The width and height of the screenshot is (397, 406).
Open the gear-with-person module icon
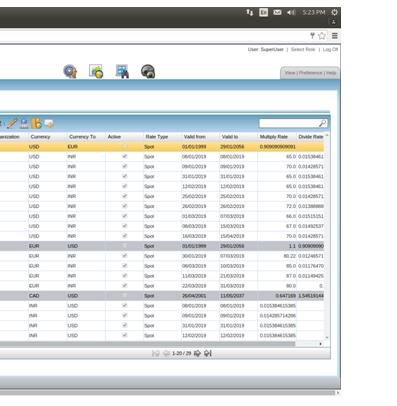click(70, 71)
